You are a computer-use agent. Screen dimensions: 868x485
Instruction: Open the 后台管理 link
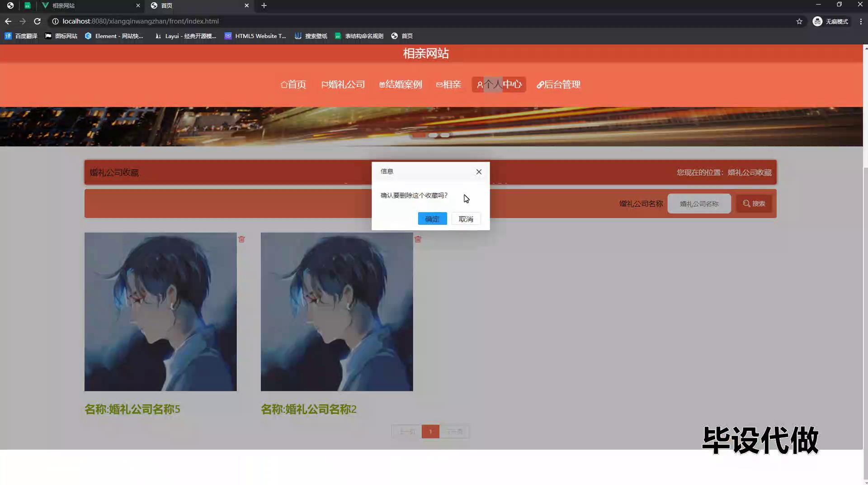coord(558,85)
